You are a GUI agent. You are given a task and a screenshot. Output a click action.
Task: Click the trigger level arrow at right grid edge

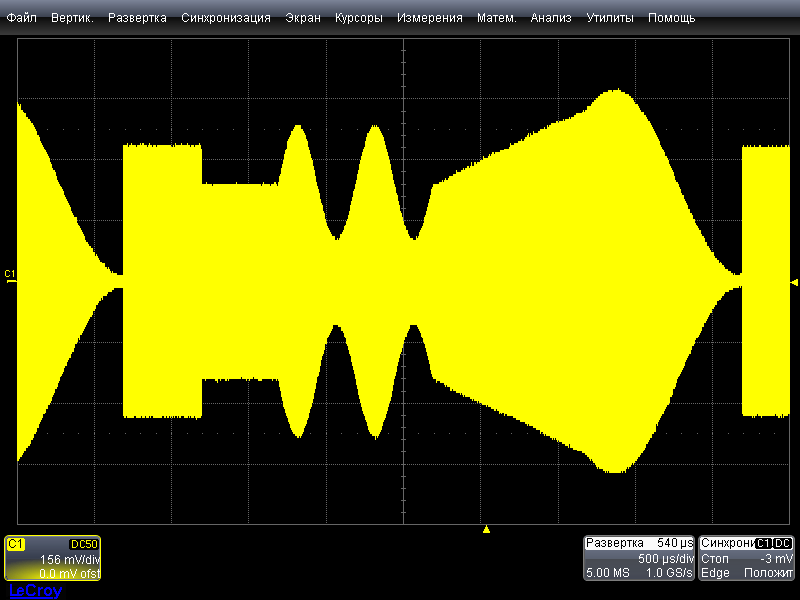[793, 280]
